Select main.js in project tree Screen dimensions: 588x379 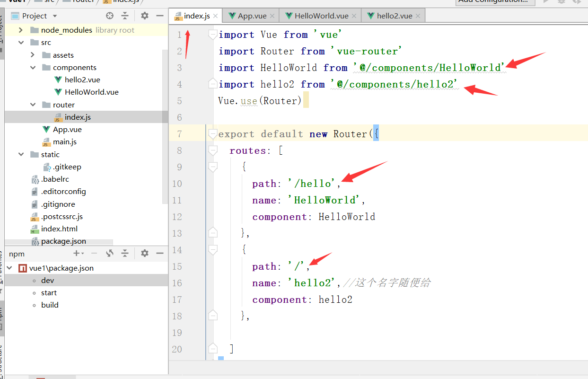tap(64, 142)
